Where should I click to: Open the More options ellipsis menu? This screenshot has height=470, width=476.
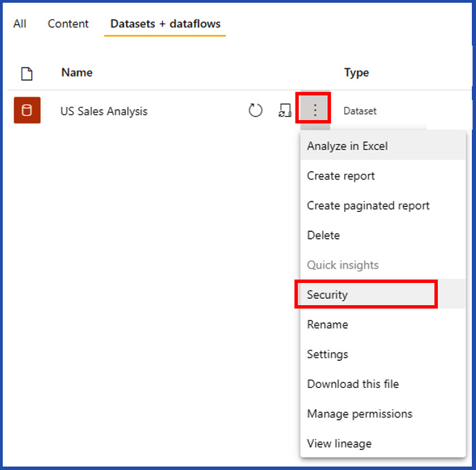[314, 109]
